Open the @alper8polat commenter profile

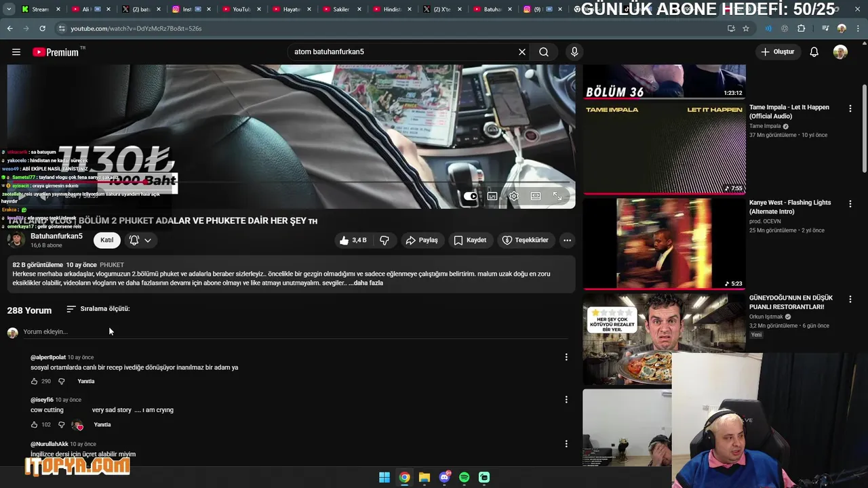click(x=48, y=357)
